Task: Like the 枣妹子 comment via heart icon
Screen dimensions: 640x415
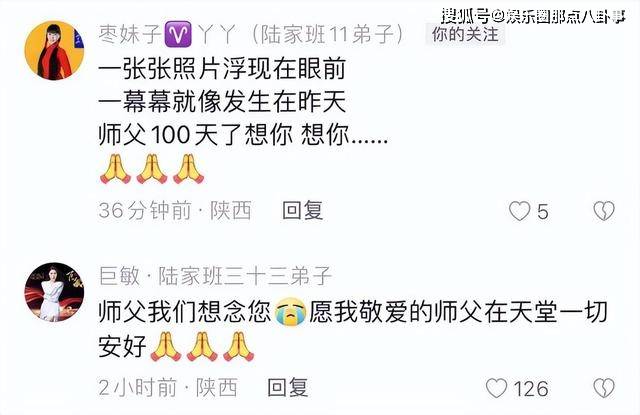Action: [x=520, y=211]
